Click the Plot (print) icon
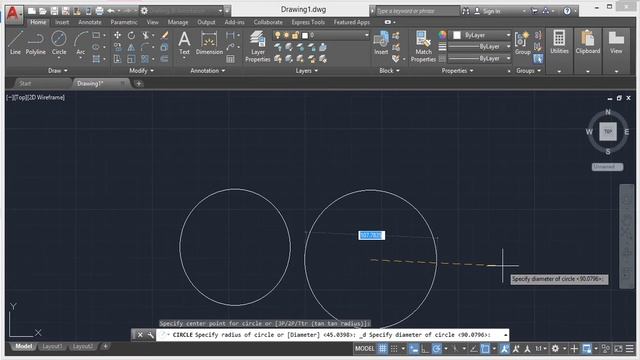The width and height of the screenshot is (640, 360). [x=99, y=11]
